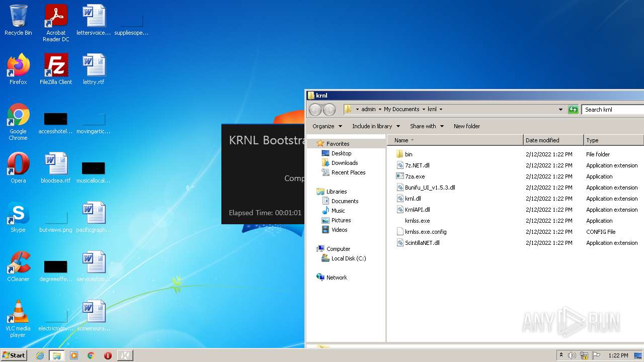Expand My Documents breadcrumb arrow
The image size is (644, 362).
pyautogui.click(x=424, y=109)
